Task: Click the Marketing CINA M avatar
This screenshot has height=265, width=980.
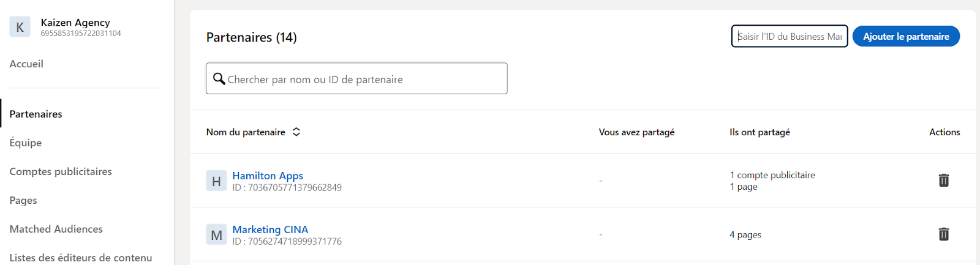Action: point(216,235)
